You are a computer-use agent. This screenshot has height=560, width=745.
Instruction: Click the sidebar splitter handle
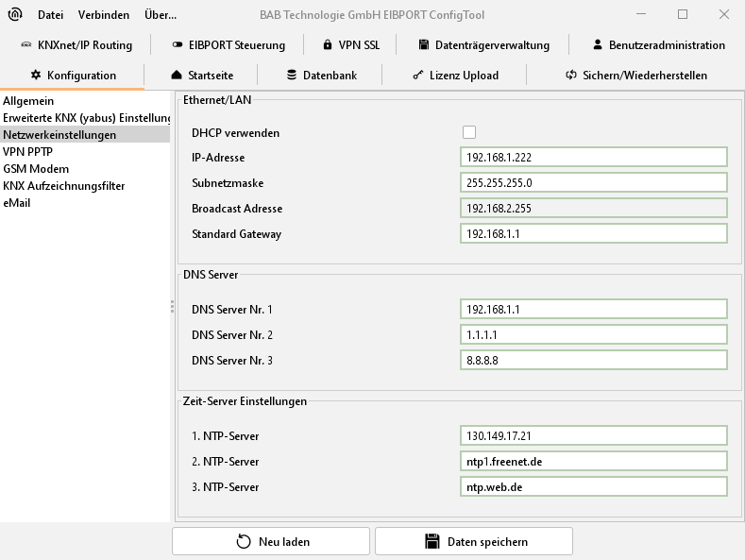coord(172,306)
